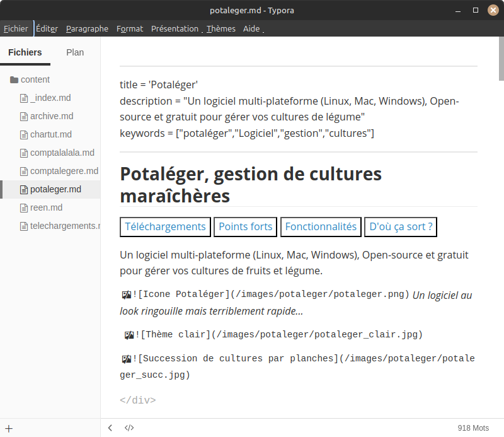Click the content folder icon
The image size is (504, 437).
tap(14, 79)
